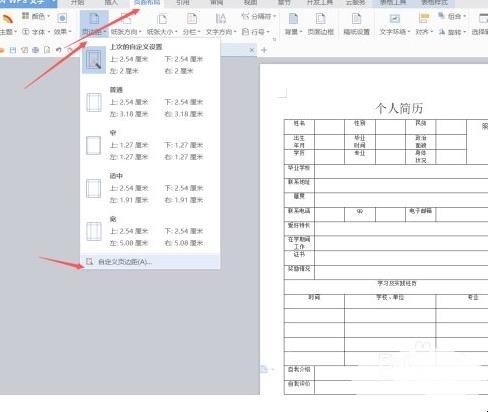Expand the 分栏 dropdown label
This screenshot has width=488, height=412.
tap(192, 32)
